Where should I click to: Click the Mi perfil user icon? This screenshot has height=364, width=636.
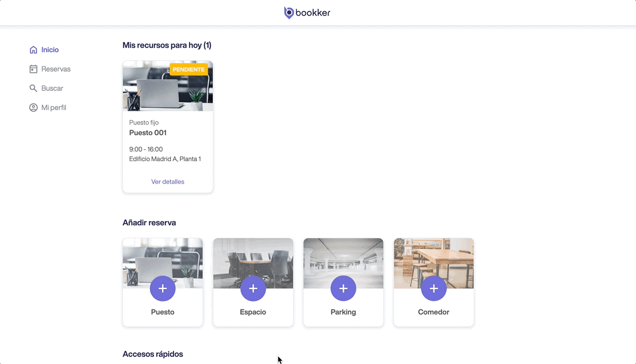(x=33, y=108)
